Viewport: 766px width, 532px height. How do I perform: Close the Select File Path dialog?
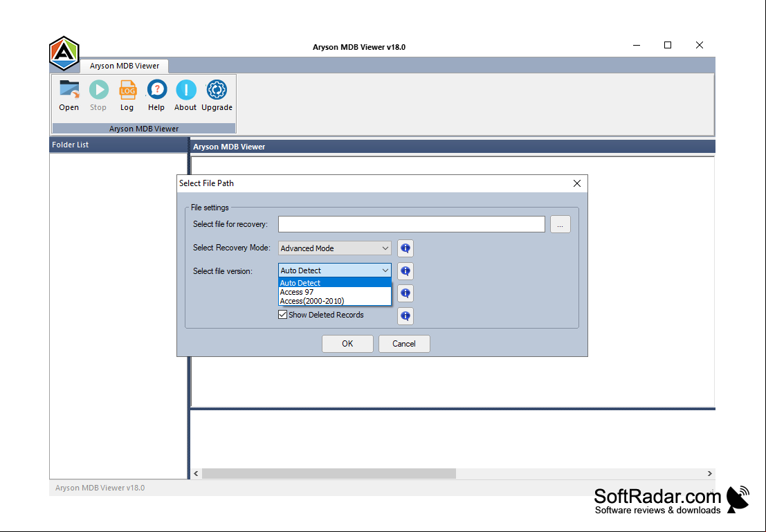577,183
